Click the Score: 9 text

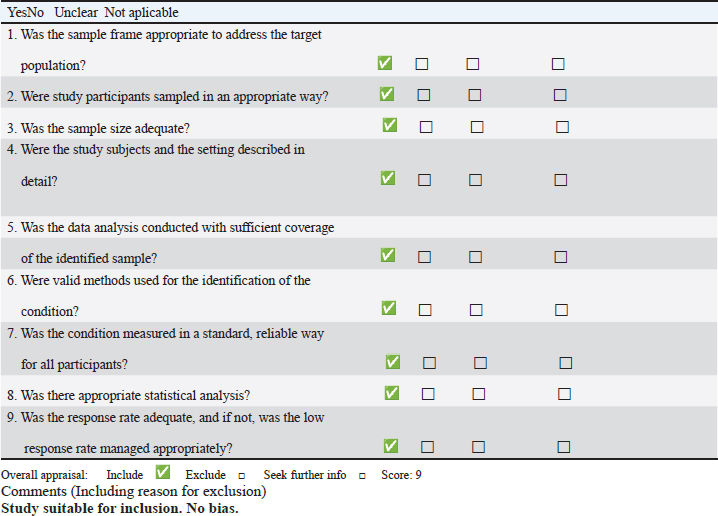(401, 475)
